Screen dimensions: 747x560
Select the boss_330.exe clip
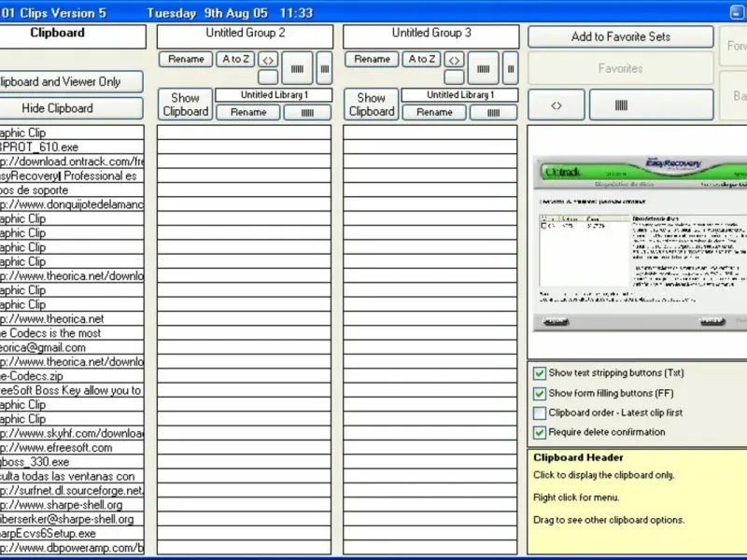click(72, 462)
